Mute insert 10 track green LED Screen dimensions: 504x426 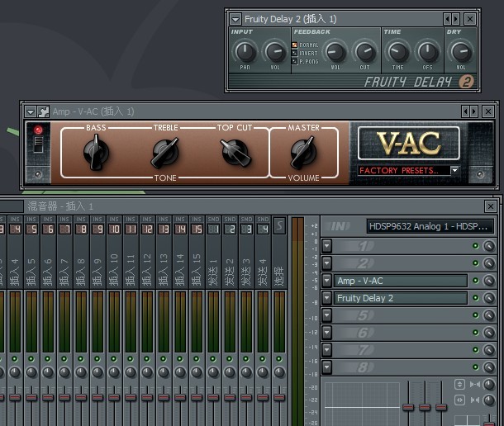click(x=114, y=358)
